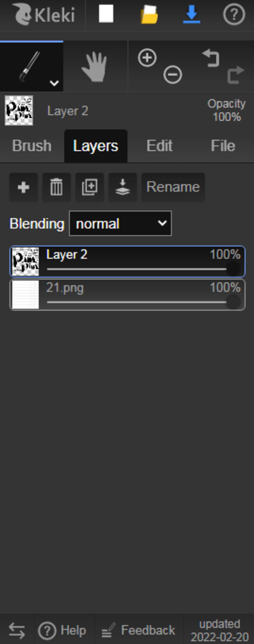Switch to the Edit tab
Image resolution: width=254 pixels, height=644 pixels.
pyautogui.click(x=159, y=146)
